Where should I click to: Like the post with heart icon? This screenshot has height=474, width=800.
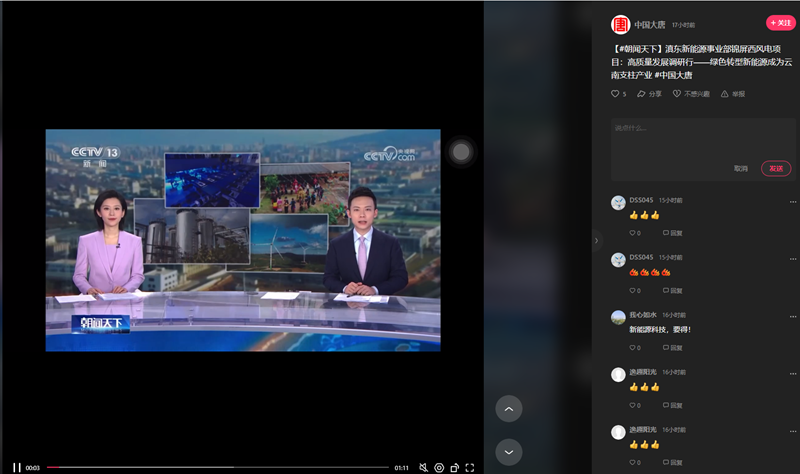coord(616,94)
